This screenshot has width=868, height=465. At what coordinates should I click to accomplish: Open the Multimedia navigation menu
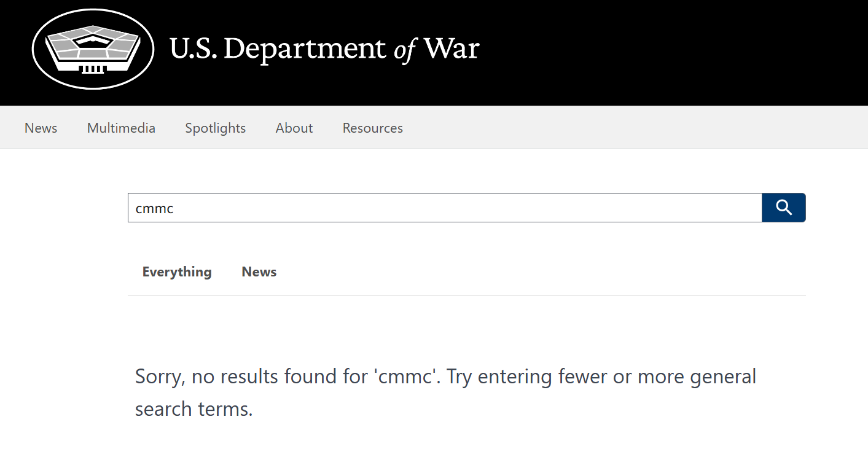(x=121, y=128)
